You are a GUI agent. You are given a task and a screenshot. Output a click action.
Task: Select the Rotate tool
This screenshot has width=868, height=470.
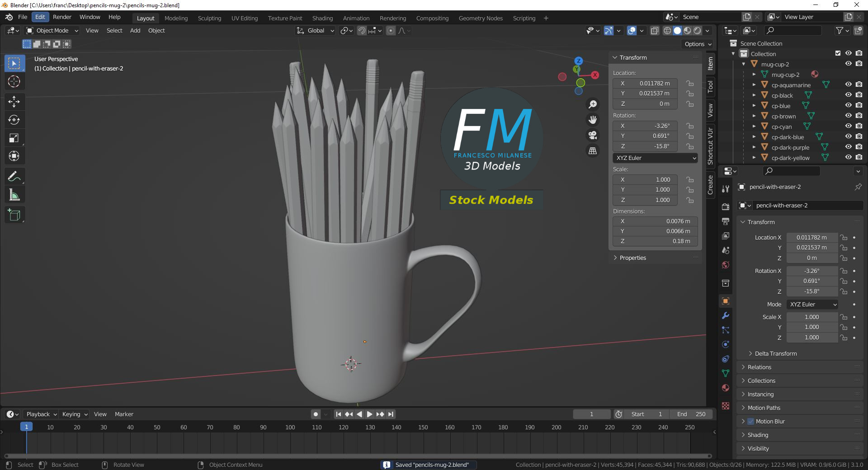(14, 120)
